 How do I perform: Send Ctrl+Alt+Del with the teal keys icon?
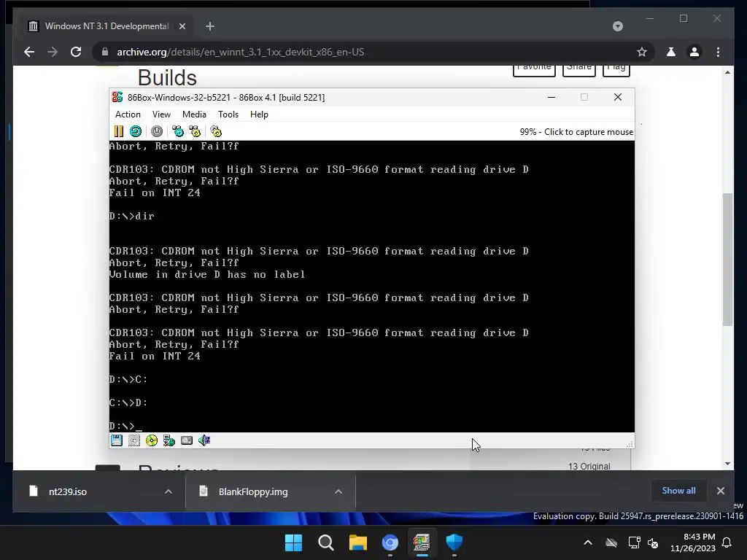pyautogui.click(x=178, y=131)
